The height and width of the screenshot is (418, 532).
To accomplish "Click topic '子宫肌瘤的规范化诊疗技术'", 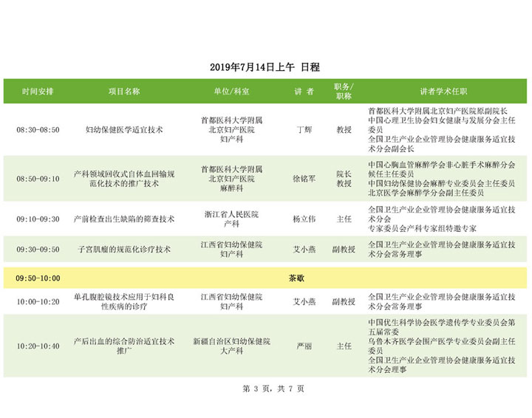I will [124, 249].
